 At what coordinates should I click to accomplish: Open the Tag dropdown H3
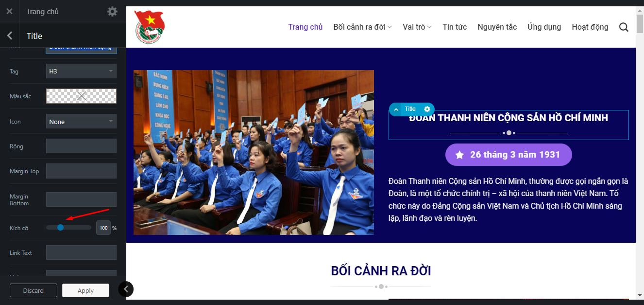tap(81, 71)
